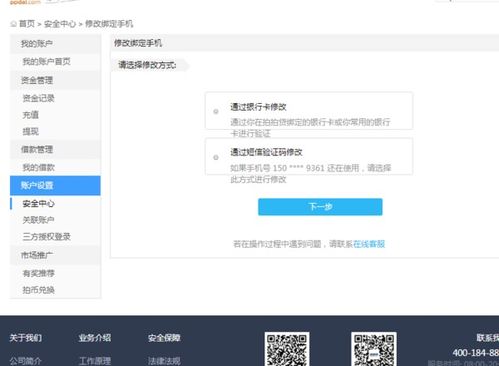Image resolution: width=499 pixels, height=366 pixels.
Task: Click 通过银行卡修改 option title
Action: 258,107
